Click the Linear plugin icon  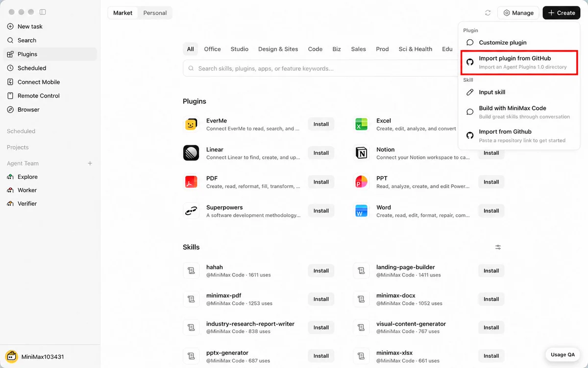tap(191, 153)
